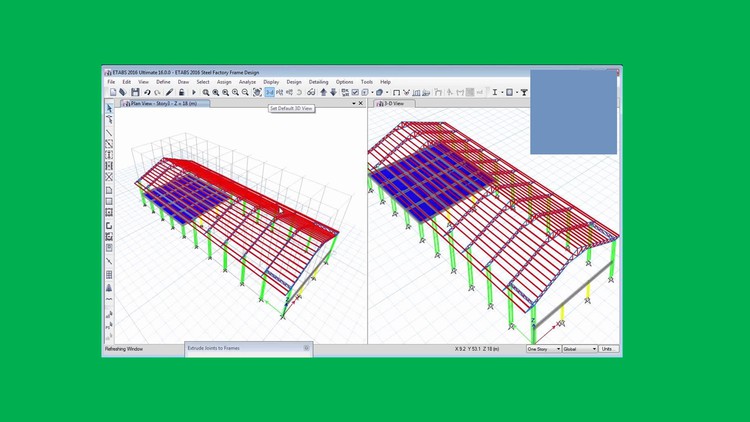Image resolution: width=750 pixels, height=422 pixels.
Task: Open the Design menu
Action: coord(294,82)
